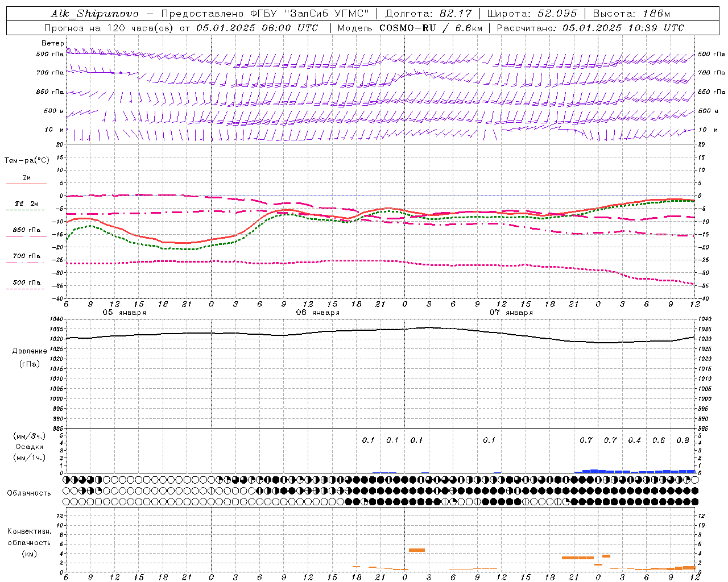Image resolution: width=728 pixels, height=582 pixels.
Task: Click the 500 гПа temperature legend entry
Action: pos(26,282)
